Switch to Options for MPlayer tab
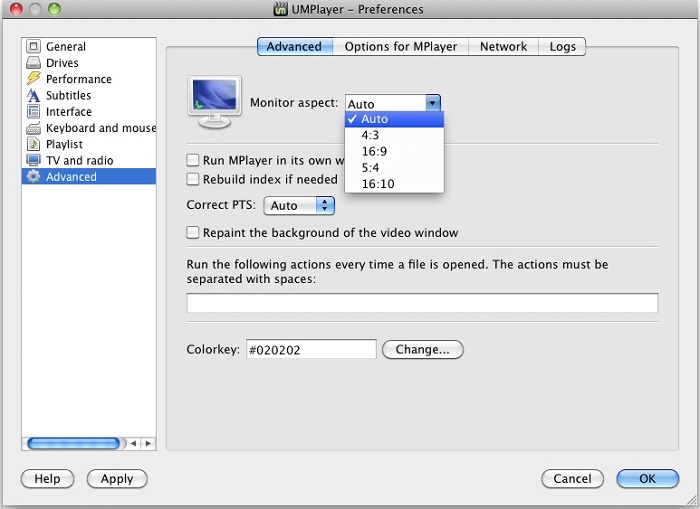700x509 pixels. click(x=400, y=46)
